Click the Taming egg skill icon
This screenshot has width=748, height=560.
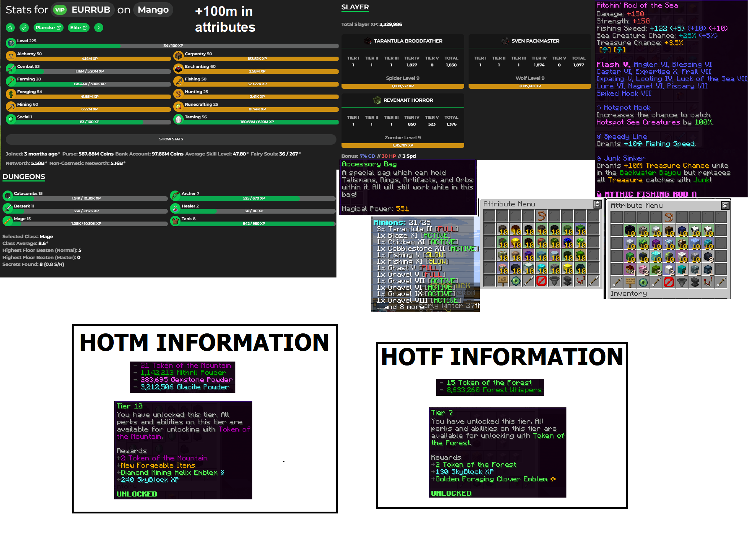click(178, 119)
